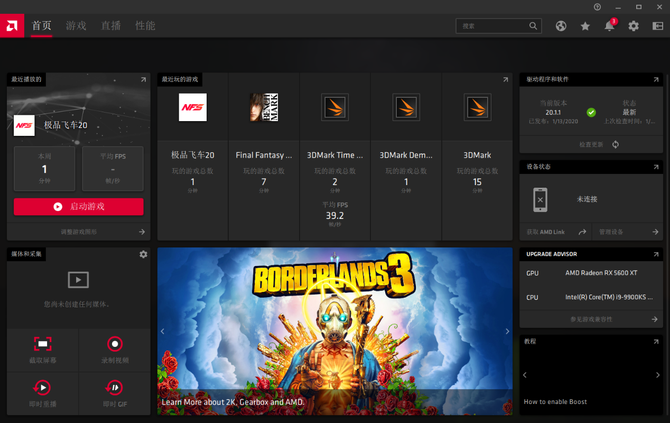This screenshot has width=670, height=423.
Task: Open How to enable Boost tutorial
Action: coord(555,402)
